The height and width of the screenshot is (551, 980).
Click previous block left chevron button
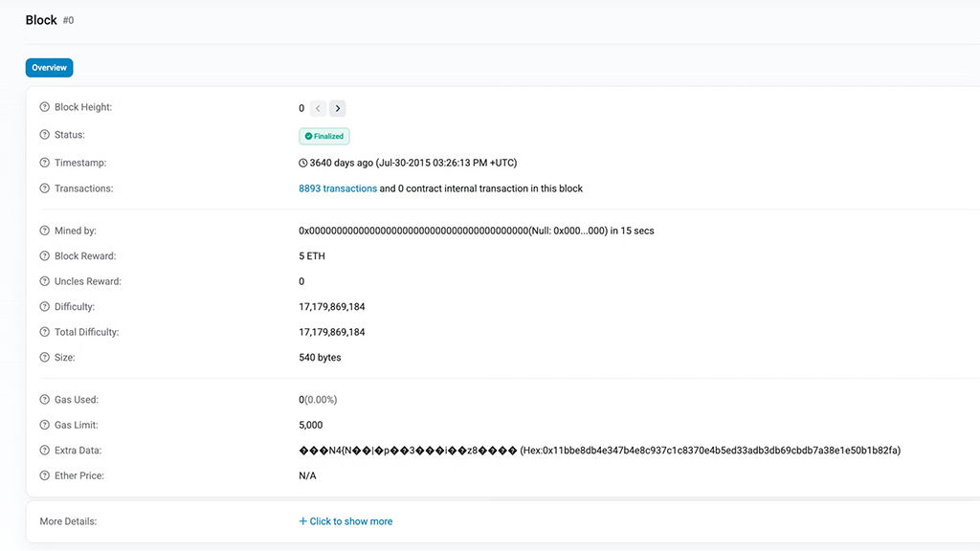pyautogui.click(x=318, y=109)
